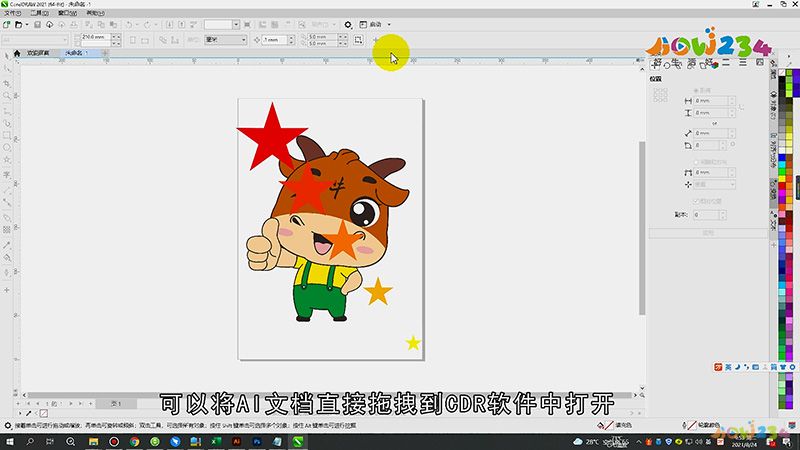The height and width of the screenshot is (450, 800).
Task: Open Chrome from the taskbar
Action: click(x=134, y=442)
